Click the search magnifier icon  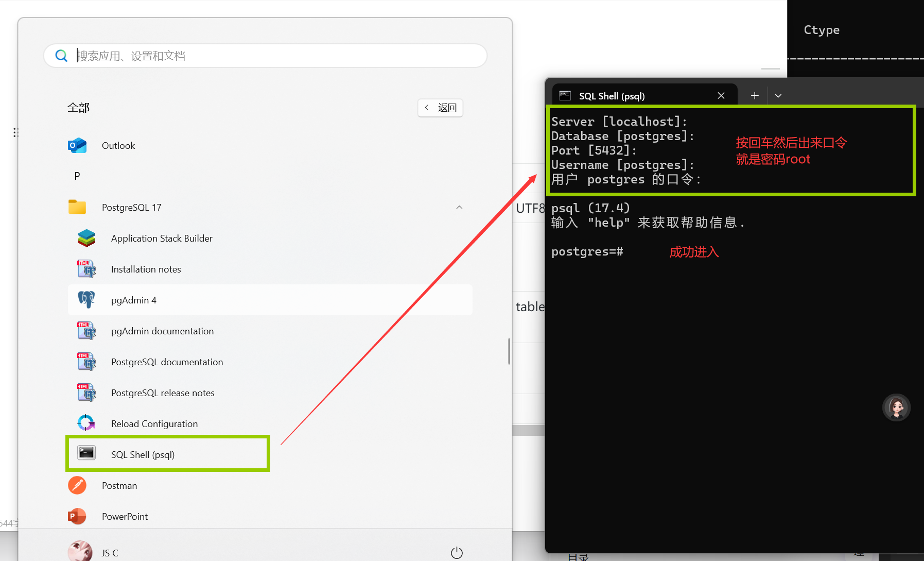pos(61,56)
